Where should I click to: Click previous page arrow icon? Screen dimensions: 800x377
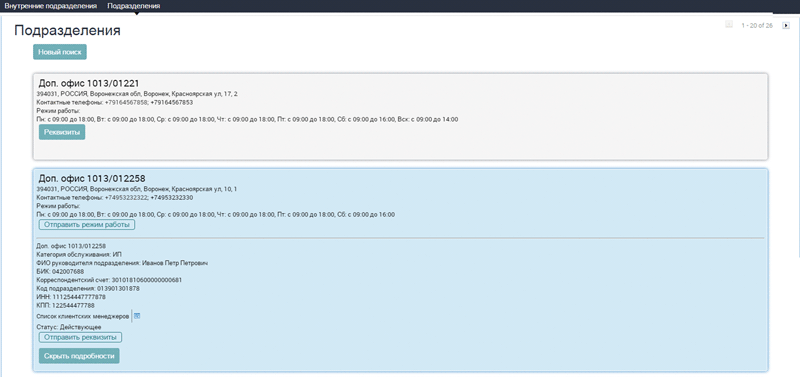729,24
